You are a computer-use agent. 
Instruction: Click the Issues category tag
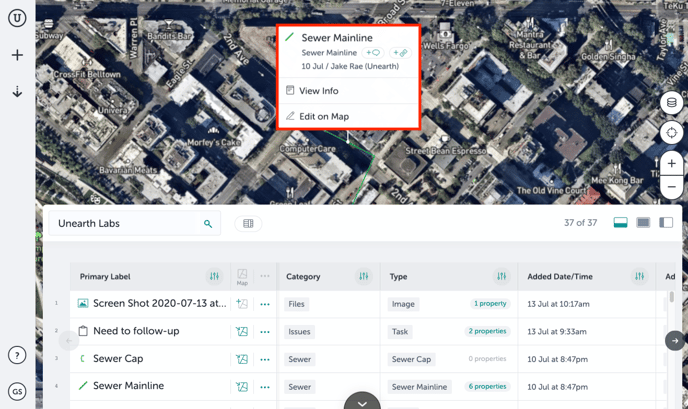tap(299, 332)
